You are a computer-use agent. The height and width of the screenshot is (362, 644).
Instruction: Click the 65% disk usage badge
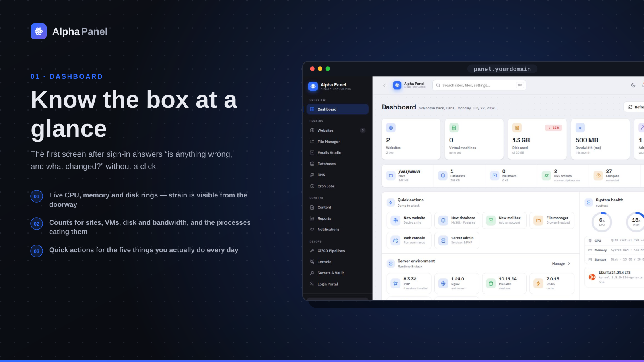[554, 128]
